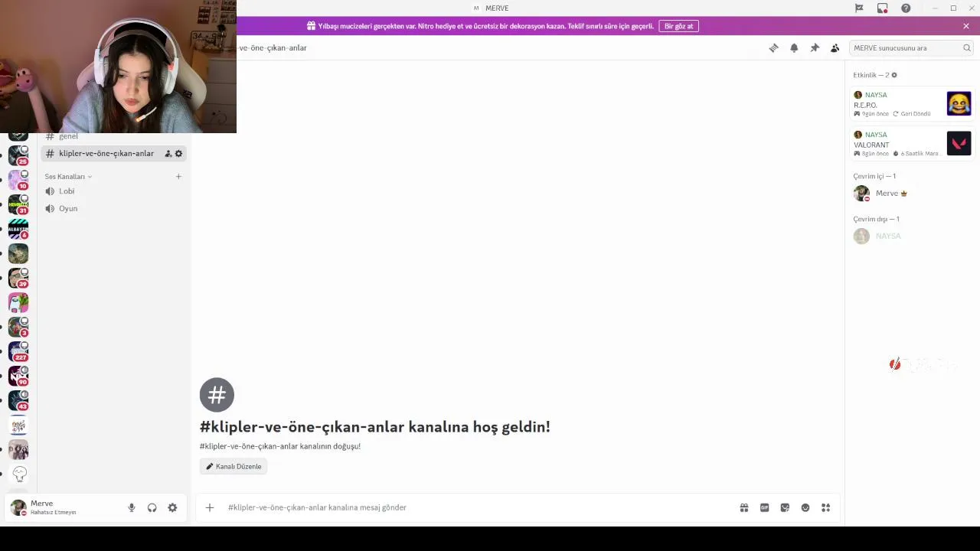The image size is (980, 551).
Task: Open the server with the 25 badge
Action: coord(18,156)
